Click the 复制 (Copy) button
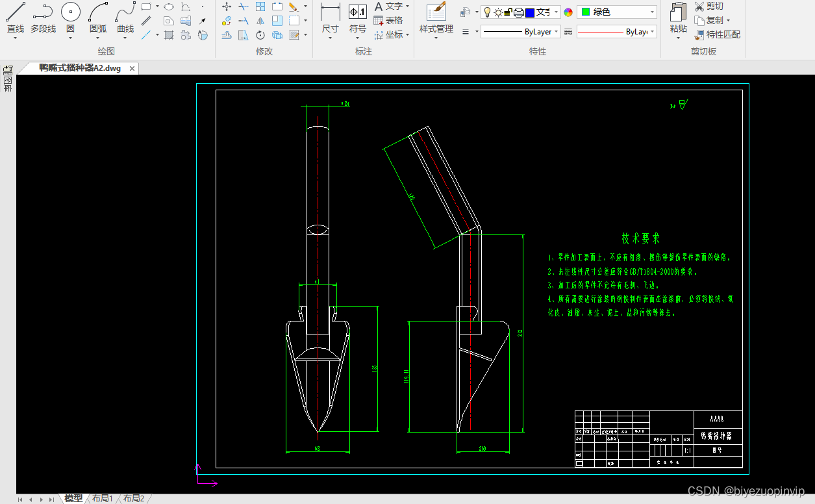The height and width of the screenshot is (504, 815). coord(708,21)
